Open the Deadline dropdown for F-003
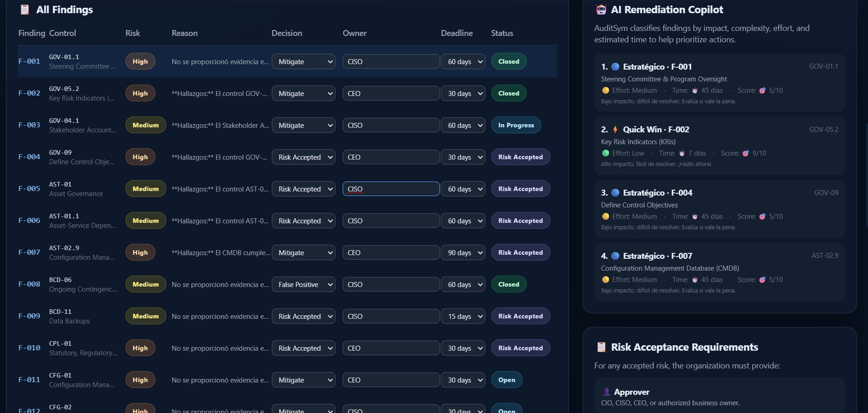 463,125
